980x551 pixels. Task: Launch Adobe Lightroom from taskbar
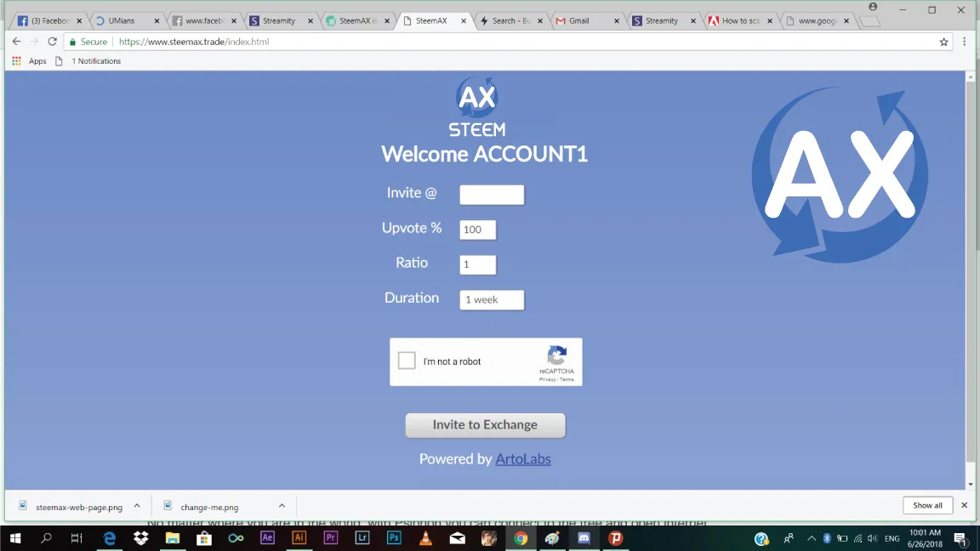click(362, 538)
